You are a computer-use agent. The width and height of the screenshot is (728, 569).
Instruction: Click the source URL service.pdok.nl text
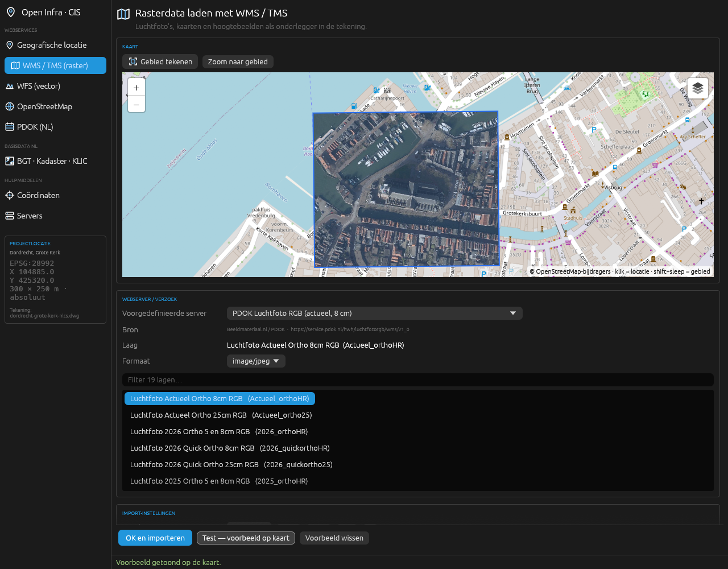pyautogui.click(x=350, y=329)
